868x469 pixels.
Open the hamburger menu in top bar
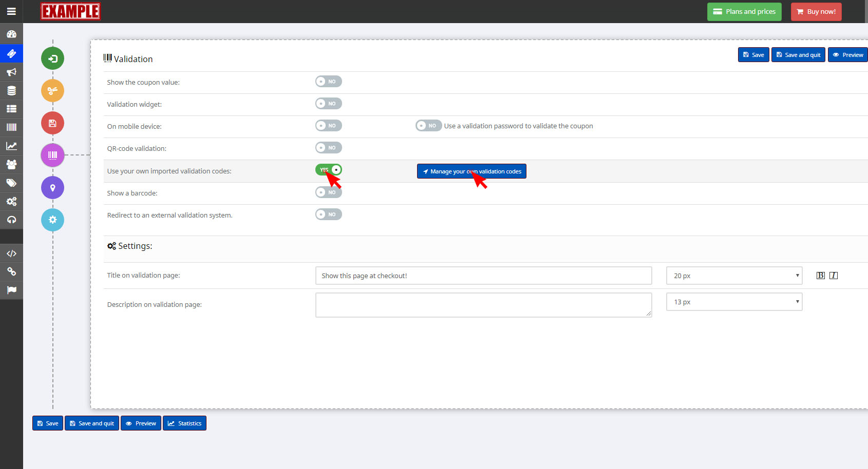[x=11, y=11]
